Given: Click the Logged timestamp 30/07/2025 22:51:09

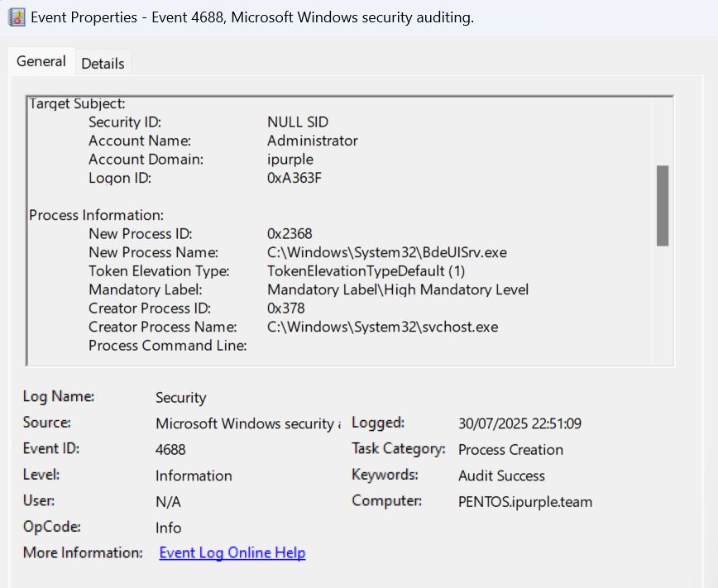Looking at the screenshot, I should coord(519,423).
